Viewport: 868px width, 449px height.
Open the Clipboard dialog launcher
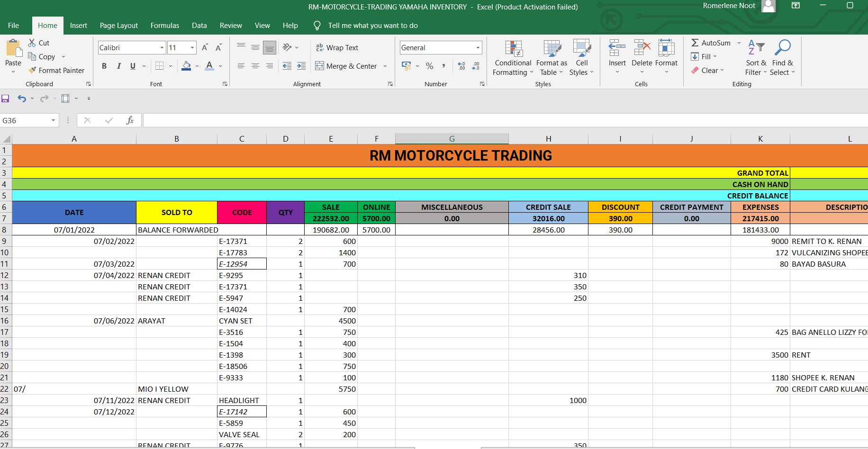[89, 84]
